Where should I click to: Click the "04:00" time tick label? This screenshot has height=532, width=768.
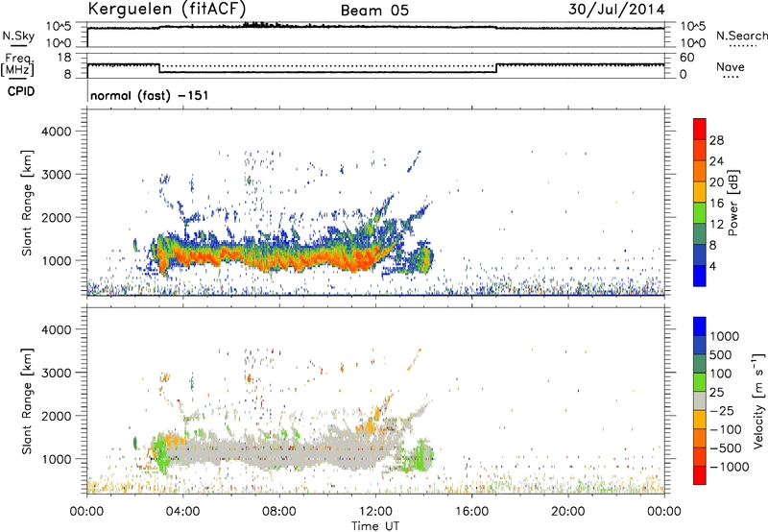pos(182,512)
